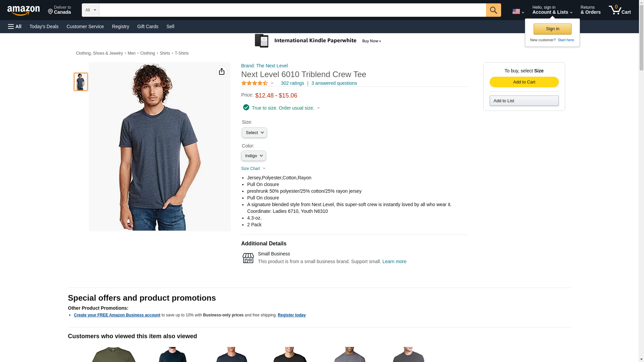The image size is (644, 362).
Task: Open the All hamburger menu
Action: point(15,26)
